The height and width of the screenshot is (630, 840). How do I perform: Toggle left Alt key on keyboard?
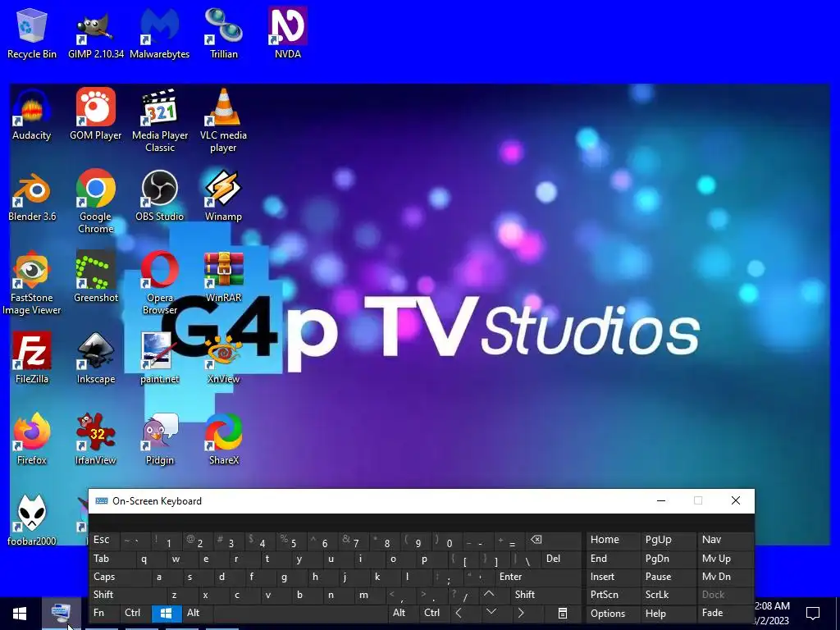[x=197, y=614]
